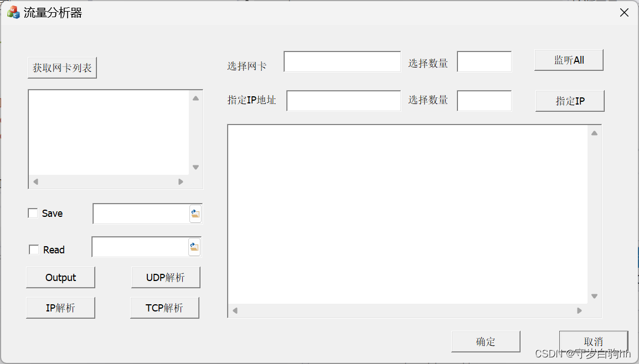Enable the Save checkbox

(x=32, y=213)
